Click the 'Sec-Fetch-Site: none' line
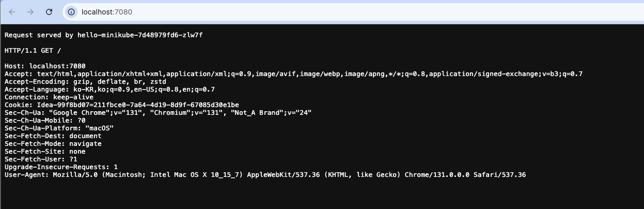Screen dimensions: 644x209 coord(45,152)
